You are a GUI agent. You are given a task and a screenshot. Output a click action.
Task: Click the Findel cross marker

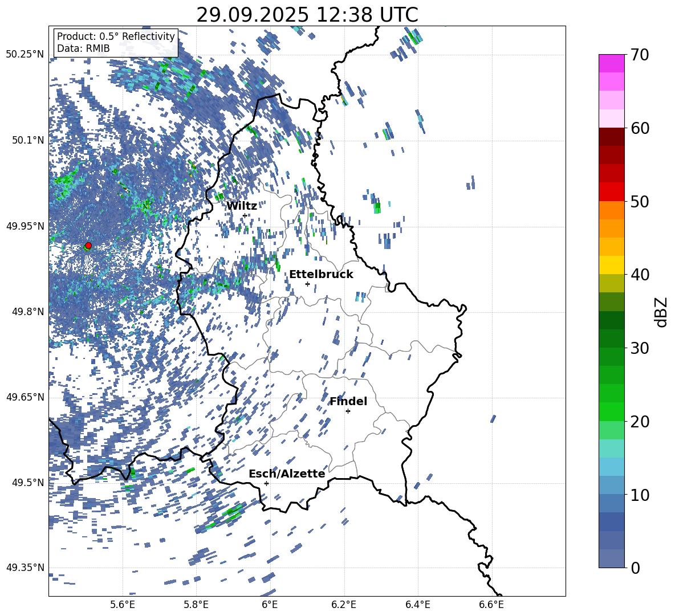348,411
